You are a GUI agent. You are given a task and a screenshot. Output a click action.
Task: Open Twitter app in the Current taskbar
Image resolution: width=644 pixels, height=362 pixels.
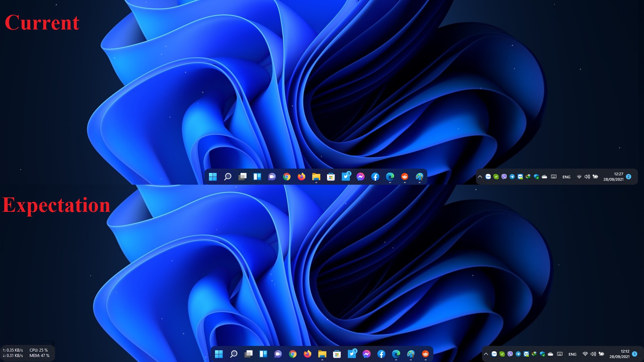tap(346, 177)
